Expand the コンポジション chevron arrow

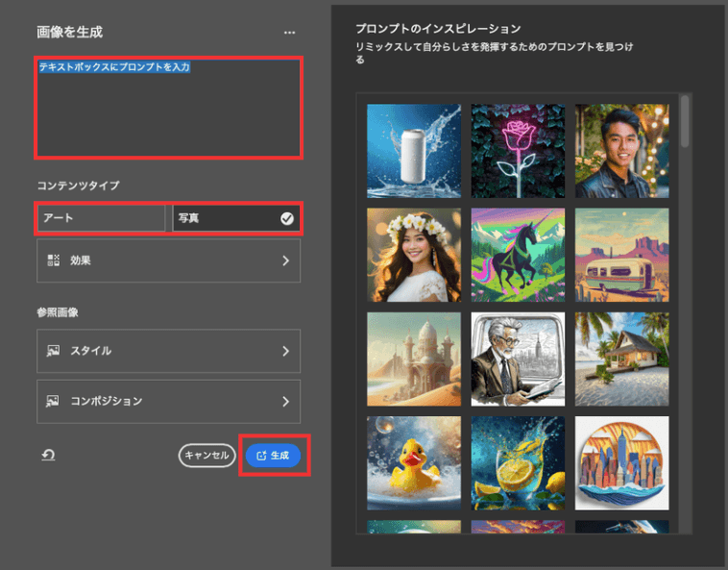tap(285, 401)
